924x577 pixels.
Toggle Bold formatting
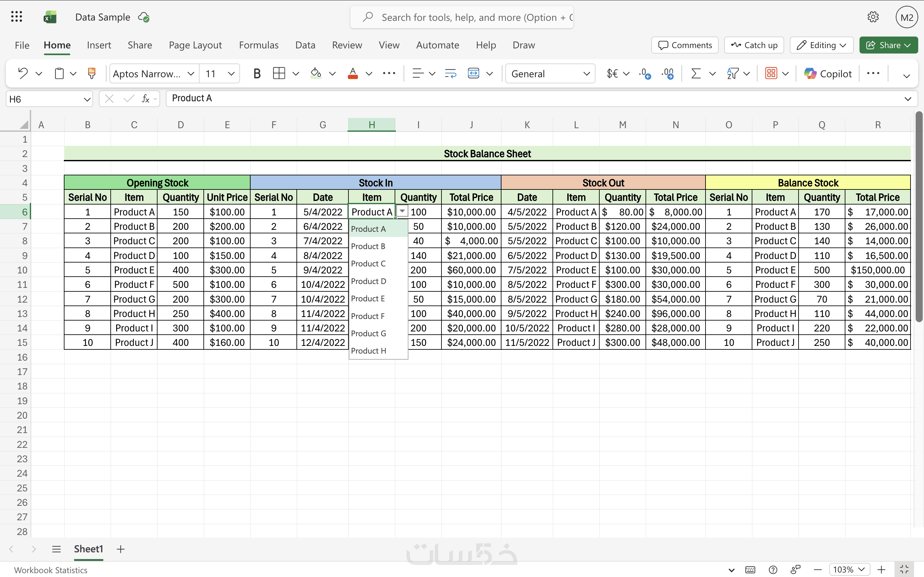[x=257, y=73]
